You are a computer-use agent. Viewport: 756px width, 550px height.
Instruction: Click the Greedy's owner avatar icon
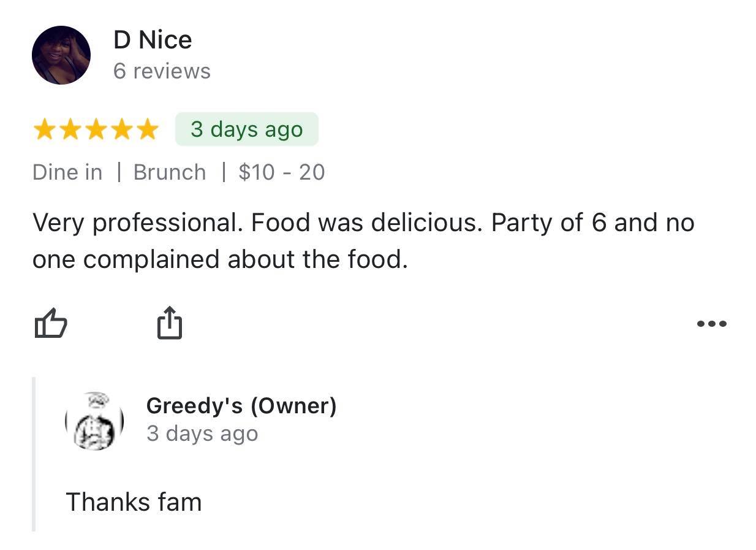95,421
